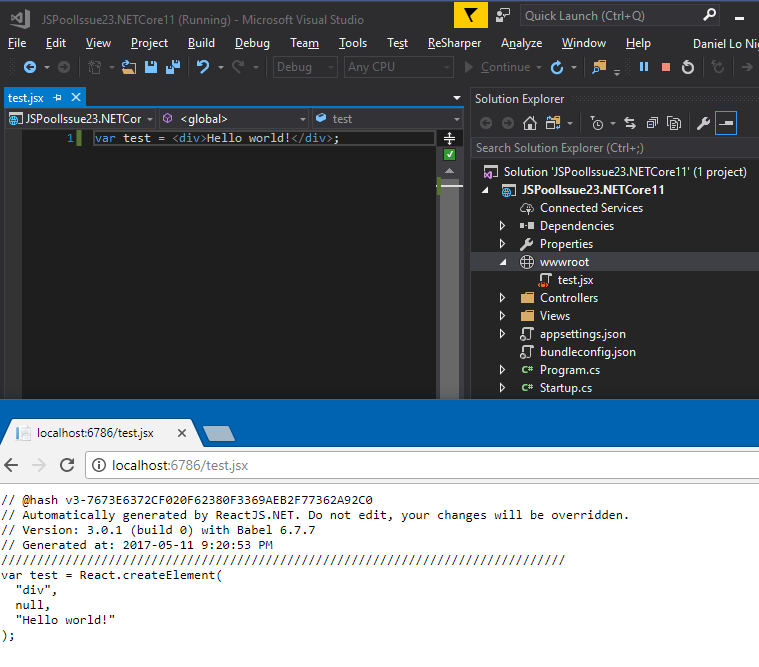Viewport: 759px width, 667px height.
Task: Expand the Controllers folder
Action: tap(502, 298)
